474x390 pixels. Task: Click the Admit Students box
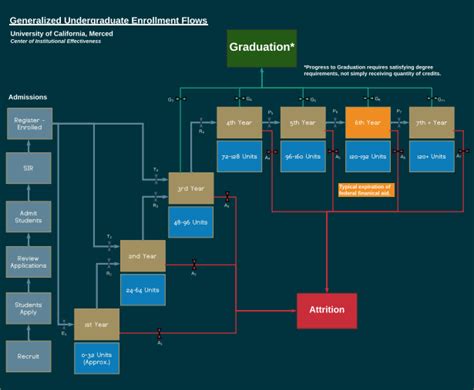pyautogui.click(x=29, y=217)
